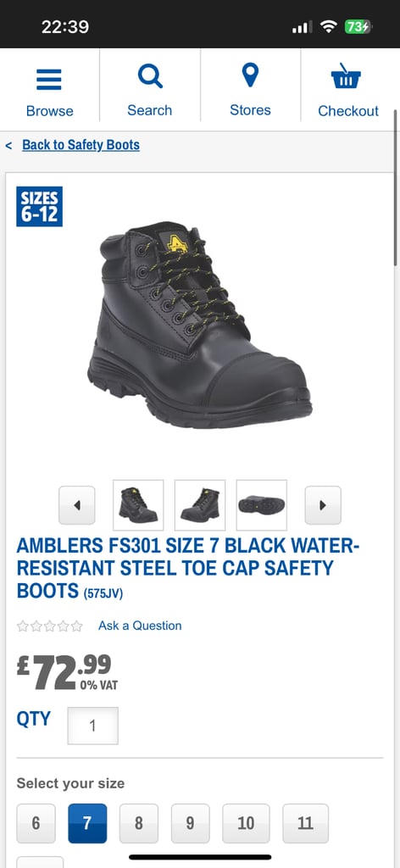Tap the Sizes 6-12 badge

click(x=39, y=207)
